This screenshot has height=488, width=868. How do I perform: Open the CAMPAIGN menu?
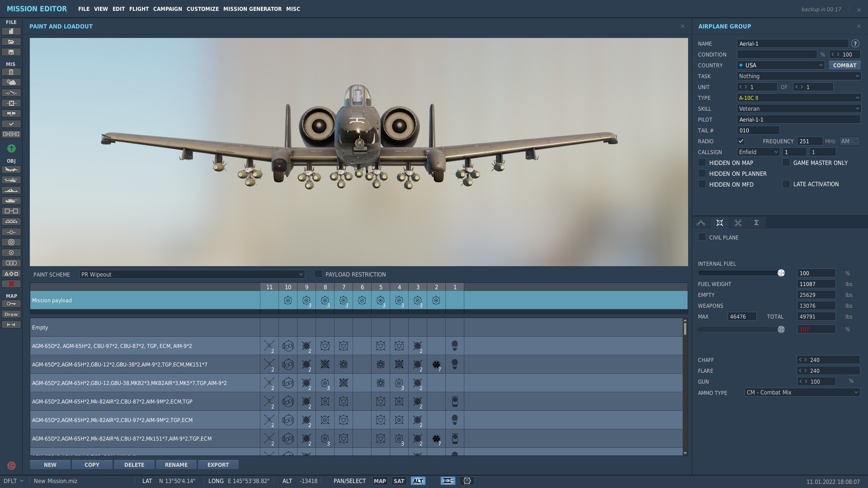coord(167,9)
